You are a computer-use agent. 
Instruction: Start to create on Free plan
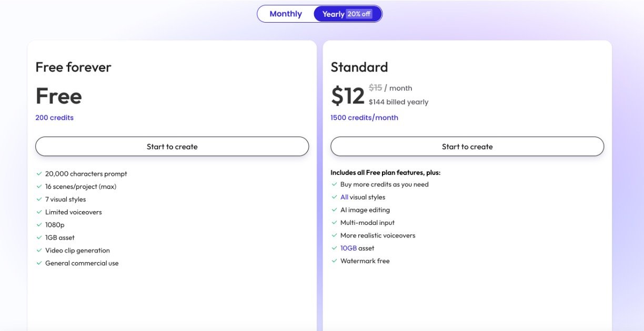pyautogui.click(x=172, y=147)
